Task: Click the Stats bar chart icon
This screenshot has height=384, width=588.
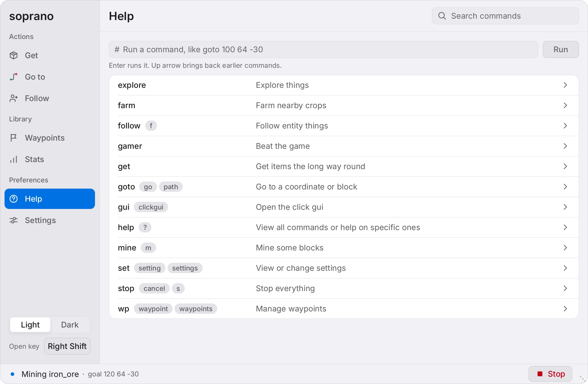Action: 14,159
